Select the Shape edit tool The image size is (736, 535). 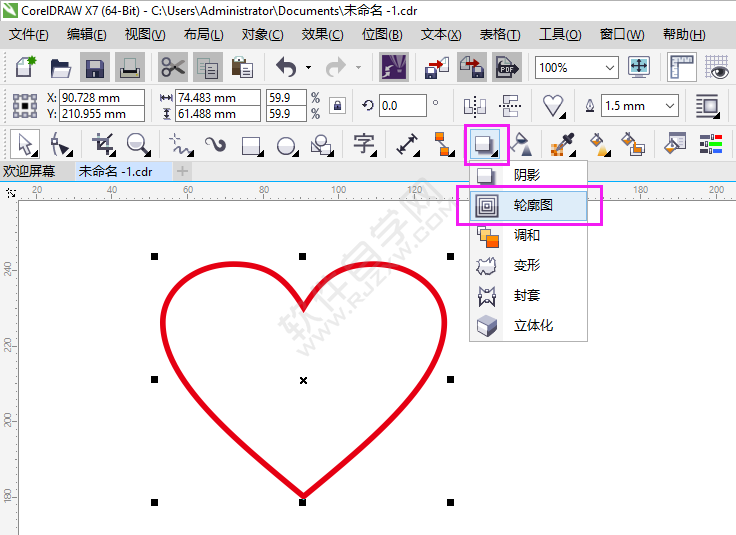(x=61, y=145)
